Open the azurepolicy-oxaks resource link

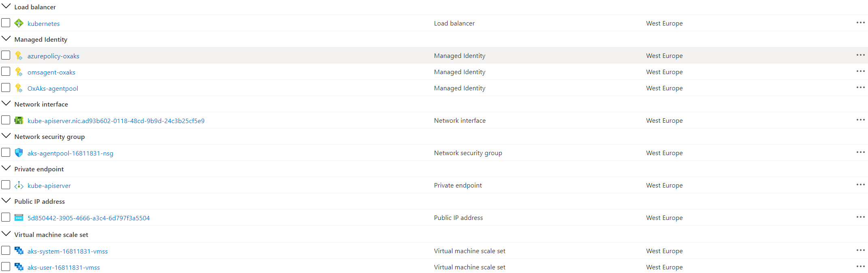click(x=53, y=56)
